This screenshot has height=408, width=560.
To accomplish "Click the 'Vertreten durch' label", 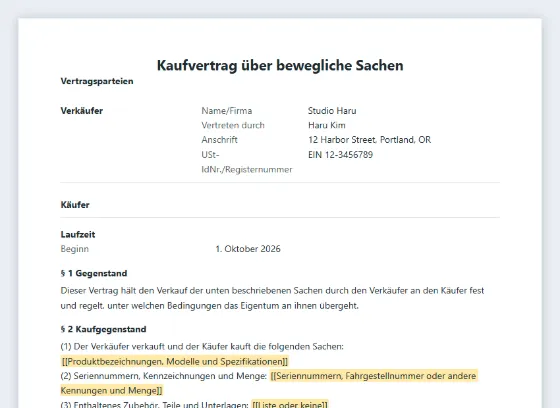I will 233,125.
